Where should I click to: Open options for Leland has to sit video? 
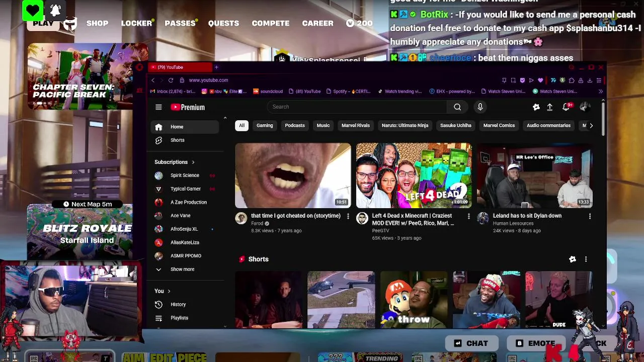(590, 216)
